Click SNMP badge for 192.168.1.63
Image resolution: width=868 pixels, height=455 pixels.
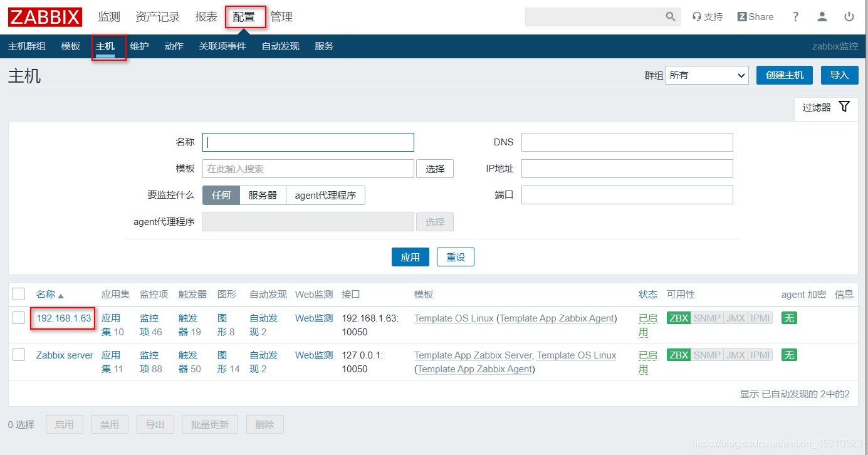[707, 318]
